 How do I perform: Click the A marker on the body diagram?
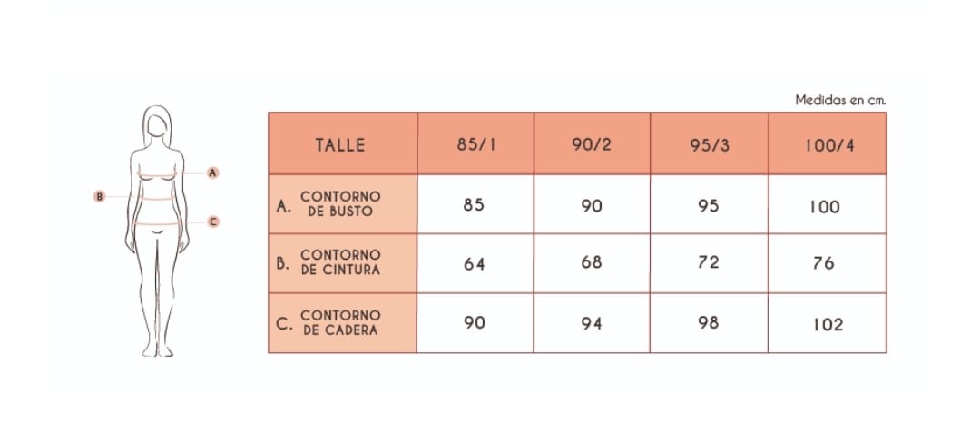pos(213,173)
